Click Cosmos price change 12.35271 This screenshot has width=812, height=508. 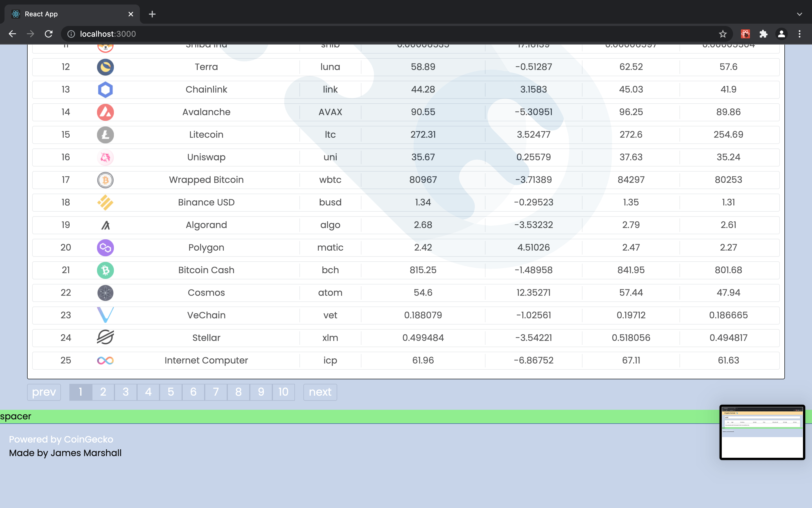pyautogui.click(x=533, y=293)
